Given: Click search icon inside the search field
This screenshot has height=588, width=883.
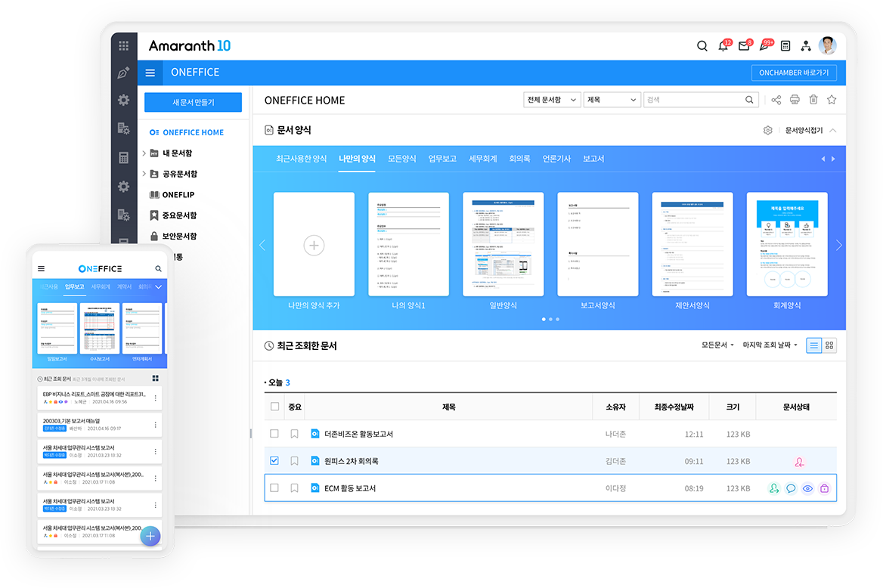Looking at the screenshot, I should pos(749,100).
